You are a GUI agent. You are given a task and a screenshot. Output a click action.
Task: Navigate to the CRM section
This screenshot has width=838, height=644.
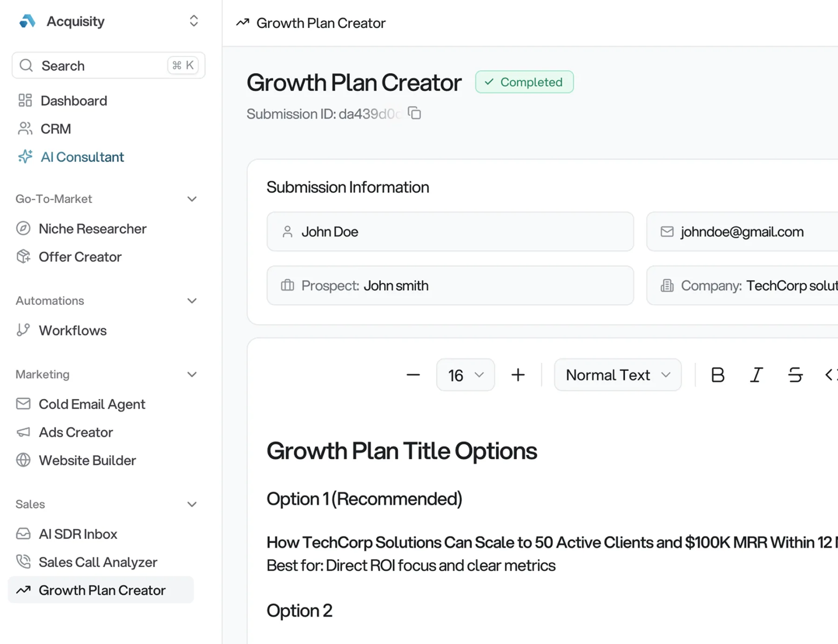[55, 129]
